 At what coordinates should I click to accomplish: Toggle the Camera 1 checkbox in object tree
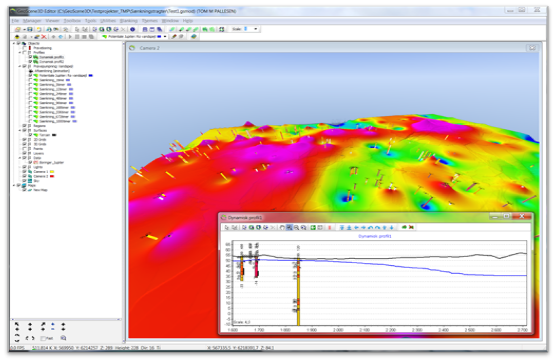point(24,172)
